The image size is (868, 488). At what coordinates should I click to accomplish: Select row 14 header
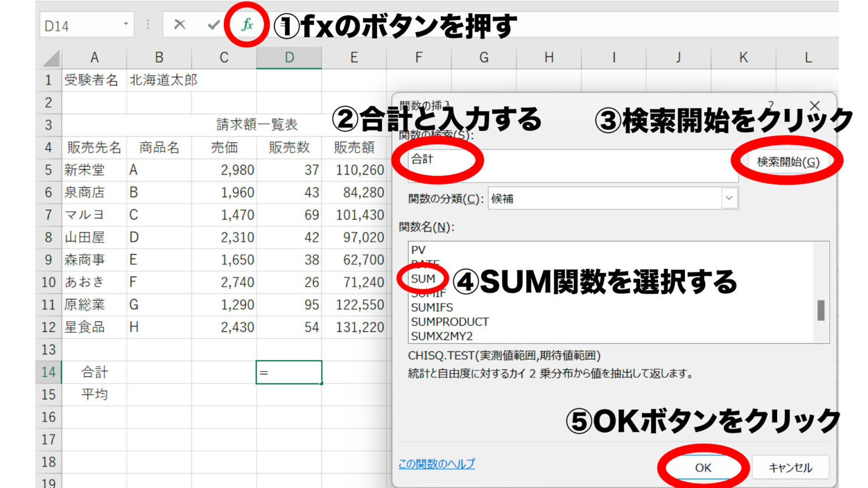pyautogui.click(x=49, y=372)
